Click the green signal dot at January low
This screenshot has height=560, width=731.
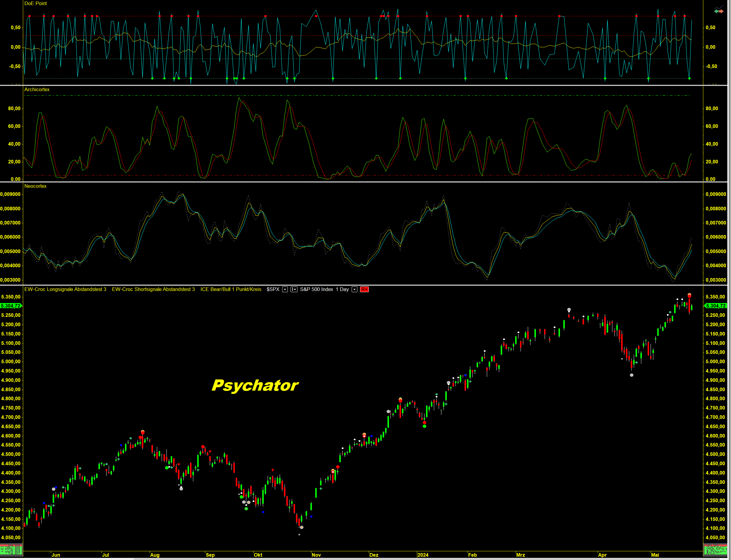(x=425, y=426)
